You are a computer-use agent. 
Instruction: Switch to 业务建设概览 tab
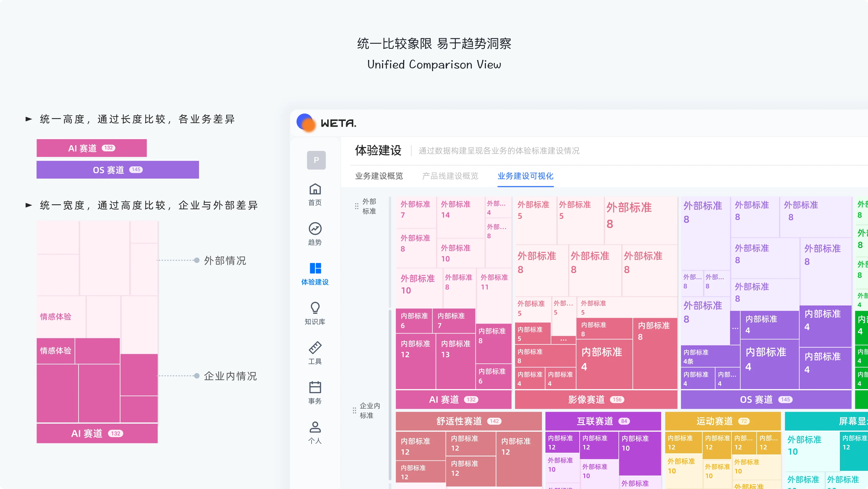click(379, 176)
